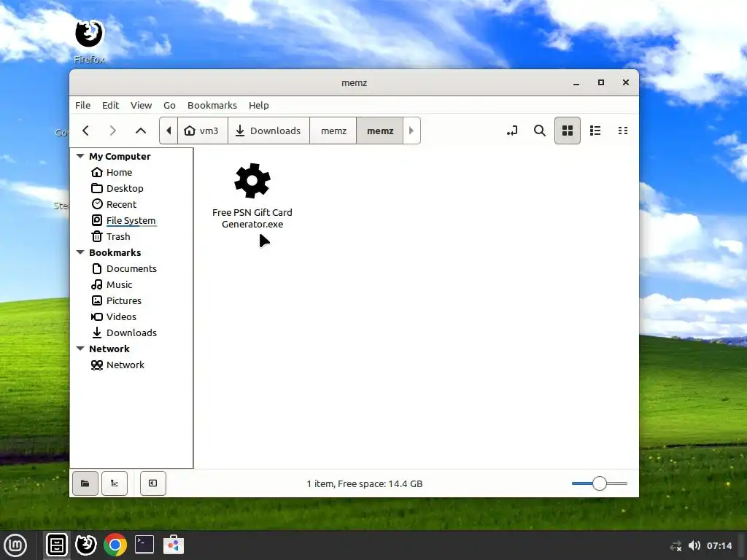Open the Bookmarks menu
The image size is (747, 560).
(212, 105)
